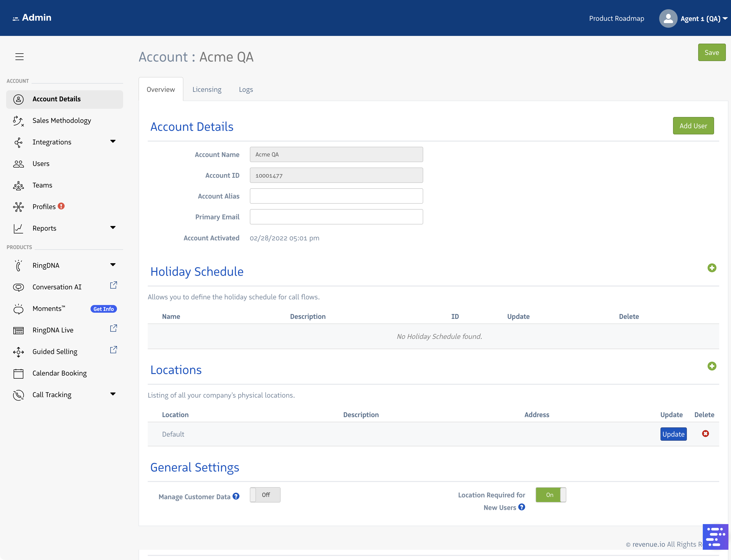Screen dimensions: 731x560
Task: Expand the Integrations dropdown
Action: 113,141
